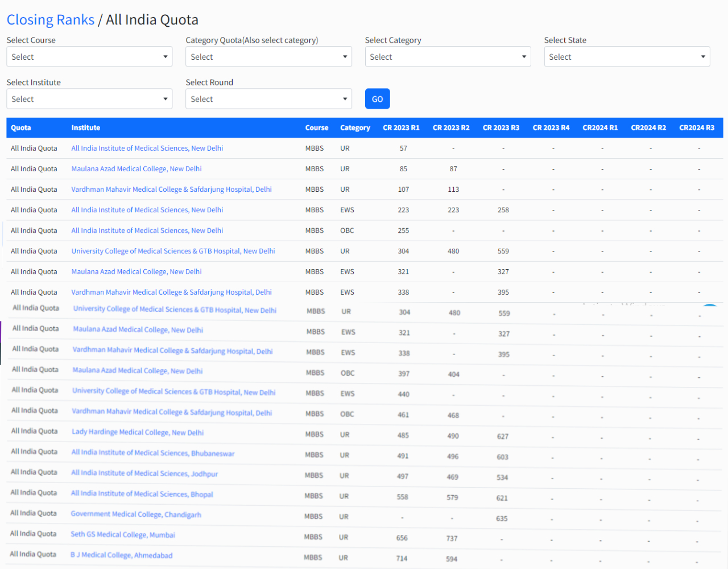This screenshot has height=569, width=728.
Task: Open AIIMS Bhubaneswar institute link
Action: pos(153,453)
